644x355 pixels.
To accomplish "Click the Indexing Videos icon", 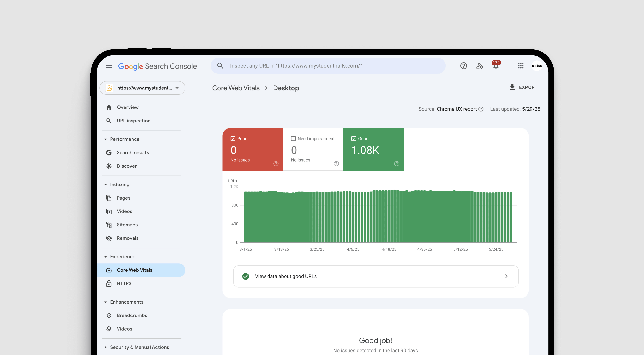I will click(109, 211).
